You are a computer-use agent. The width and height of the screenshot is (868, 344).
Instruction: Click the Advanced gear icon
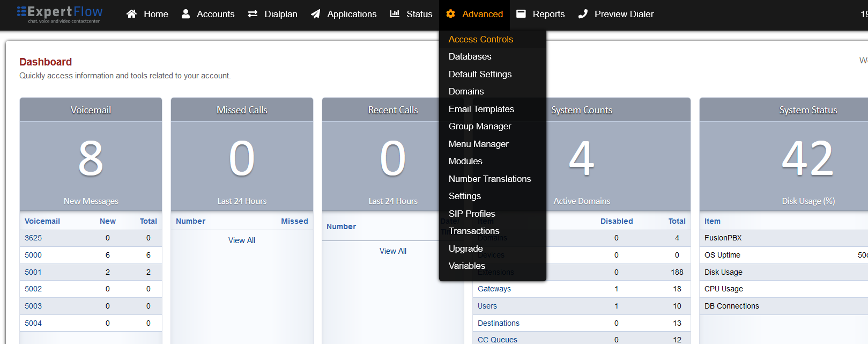click(x=450, y=14)
